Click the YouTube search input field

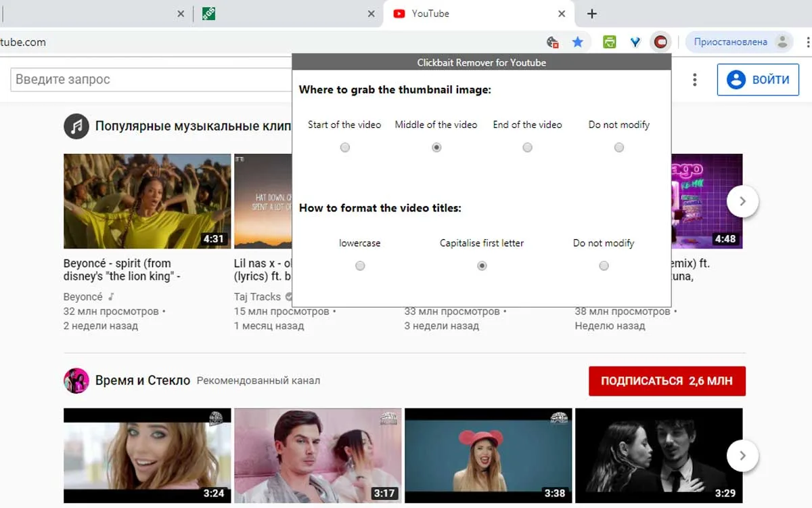[x=150, y=79]
